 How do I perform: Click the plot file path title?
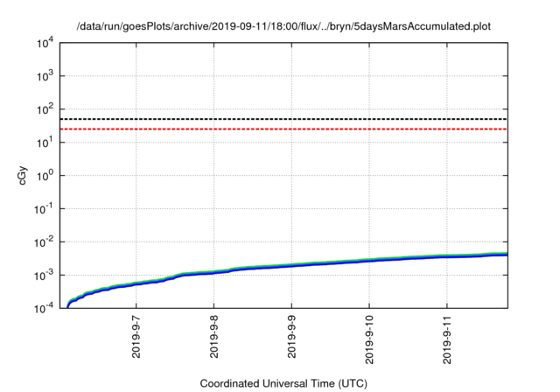point(283,26)
